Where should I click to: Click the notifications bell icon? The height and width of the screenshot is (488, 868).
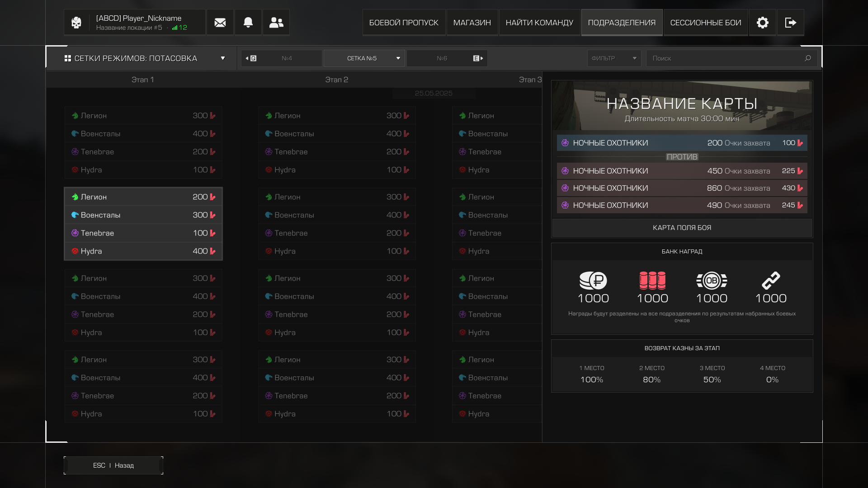(x=248, y=23)
